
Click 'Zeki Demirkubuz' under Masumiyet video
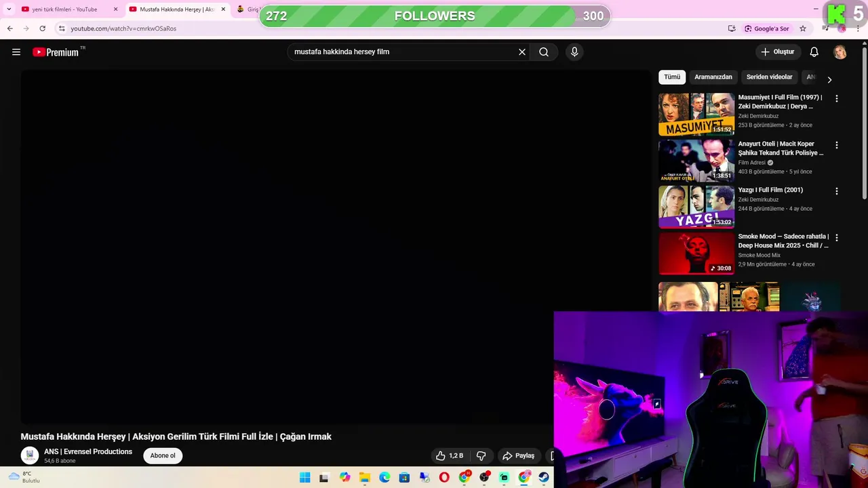[x=758, y=116]
